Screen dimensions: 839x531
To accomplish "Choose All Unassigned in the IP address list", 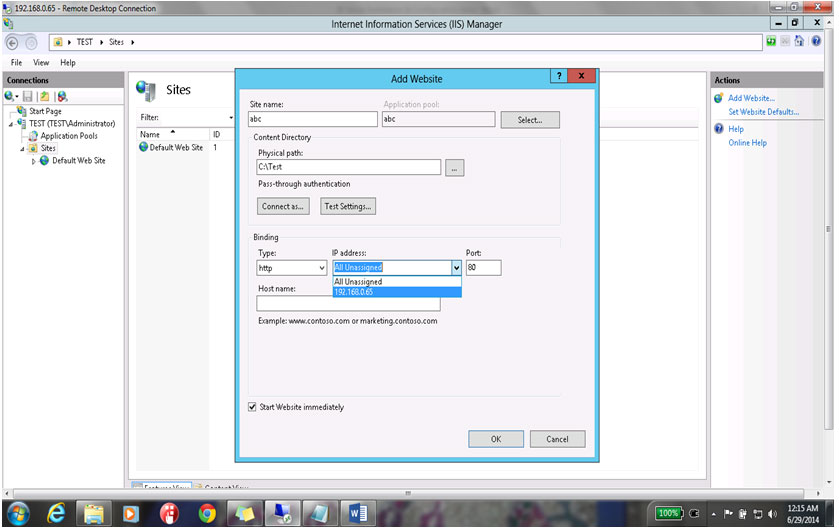I will tap(397, 282).
